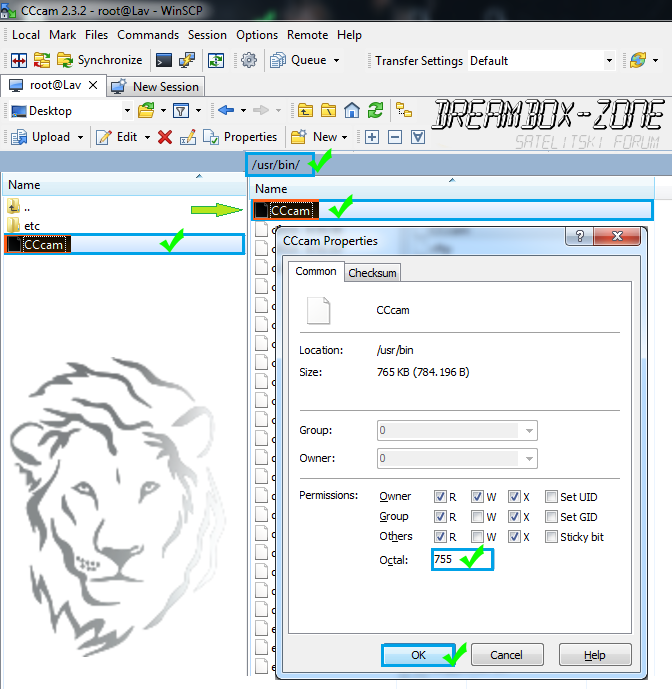Click the Synchronize Browsing toolbar icon

pyautogui.click(x=42, y=60)
